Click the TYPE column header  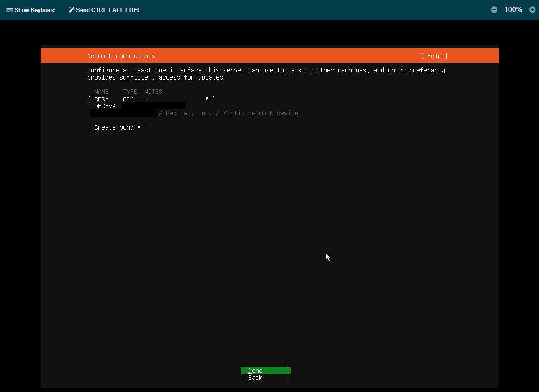(x=130, y=92)
